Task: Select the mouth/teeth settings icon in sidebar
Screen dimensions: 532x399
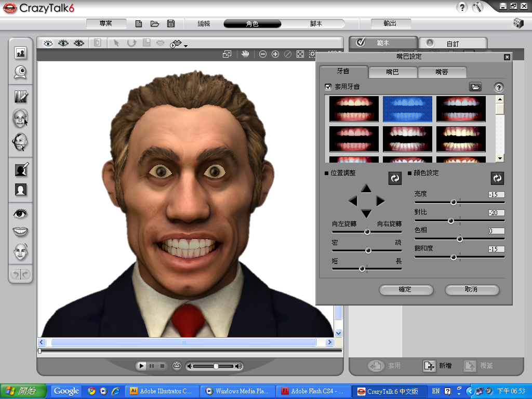Action: click(x=21, y=232)
